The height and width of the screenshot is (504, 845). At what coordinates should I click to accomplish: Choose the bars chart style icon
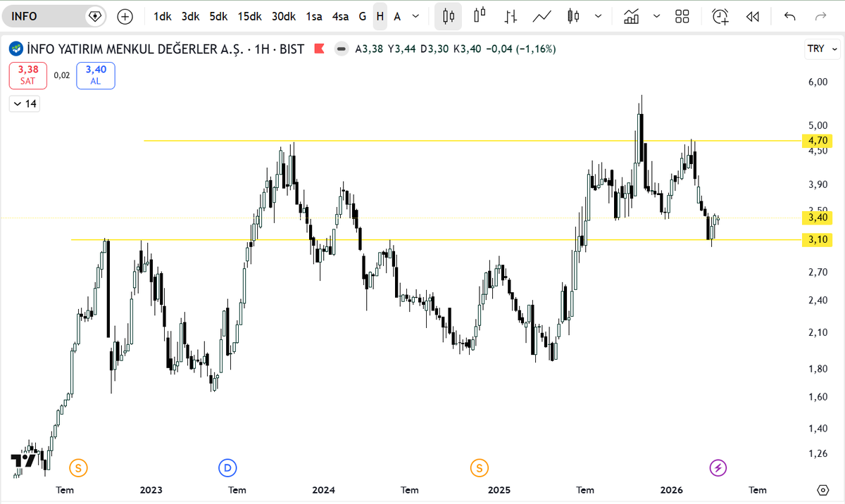click(448, 16)
